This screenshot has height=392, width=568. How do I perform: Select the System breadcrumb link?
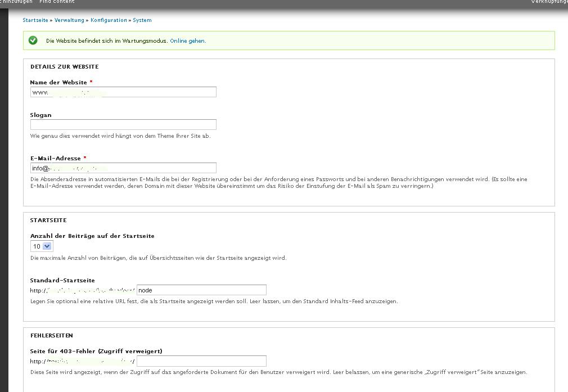click(142, 20)
